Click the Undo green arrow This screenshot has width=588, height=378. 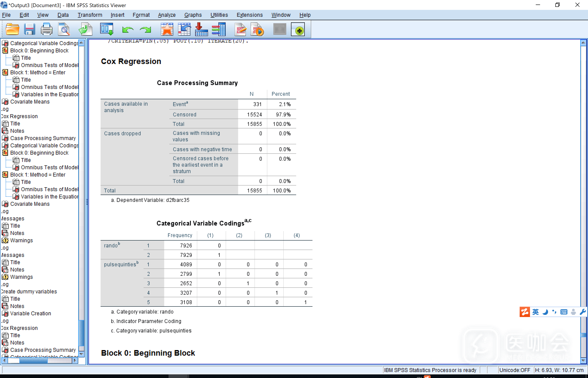pos(128,30)
